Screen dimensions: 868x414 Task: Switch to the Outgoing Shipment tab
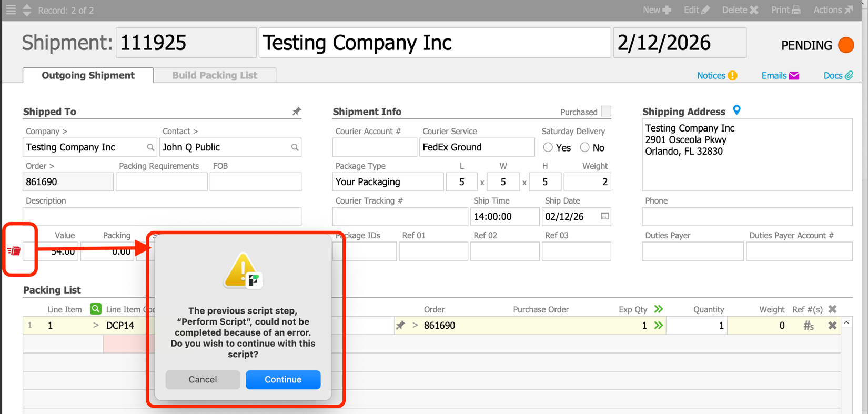(88, 75)
